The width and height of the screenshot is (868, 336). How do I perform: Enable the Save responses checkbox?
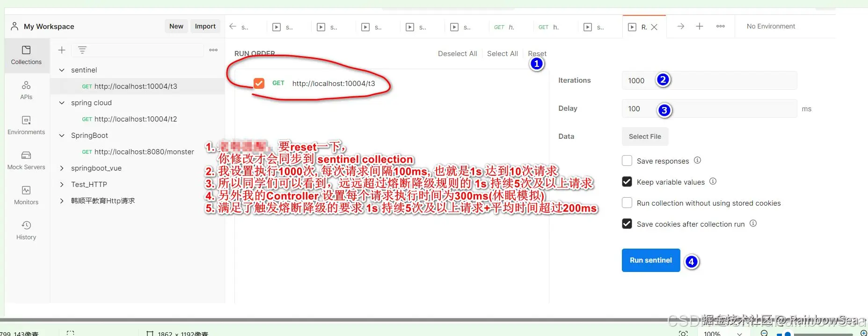coord(627,161)
